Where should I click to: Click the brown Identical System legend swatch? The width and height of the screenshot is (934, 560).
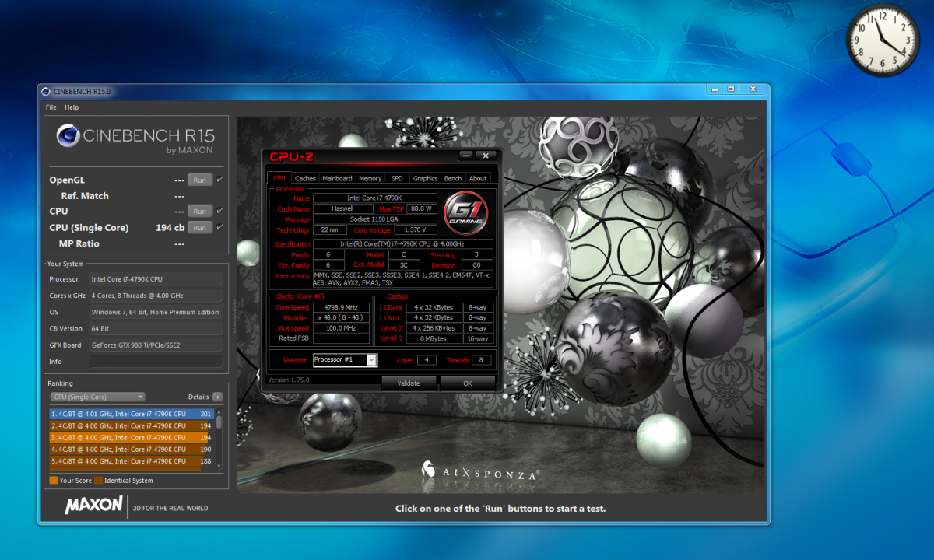coord(99,481)
